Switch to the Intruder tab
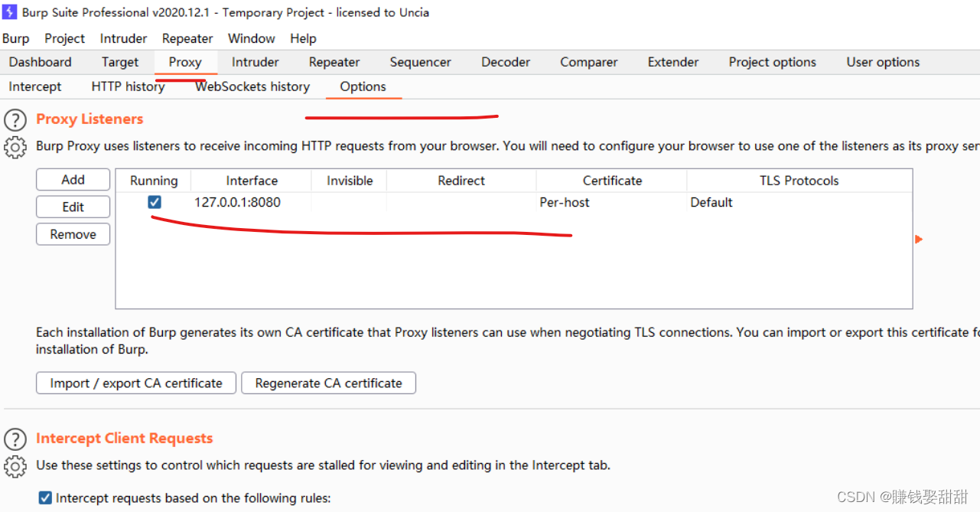Screen dimensions: 980x512 [256, 62]
